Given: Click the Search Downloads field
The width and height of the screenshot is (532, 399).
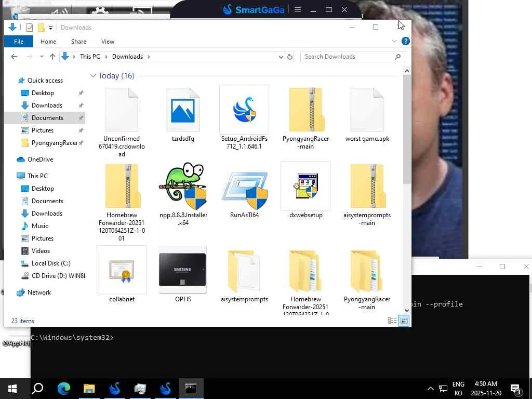Looking at the screenshot, I should coord(353,57).
